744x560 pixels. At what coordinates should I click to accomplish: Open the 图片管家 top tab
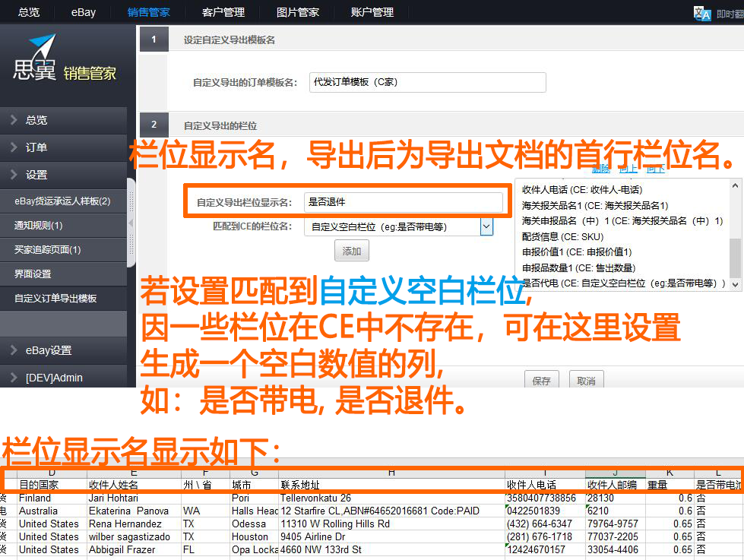(x=298, y=12)
